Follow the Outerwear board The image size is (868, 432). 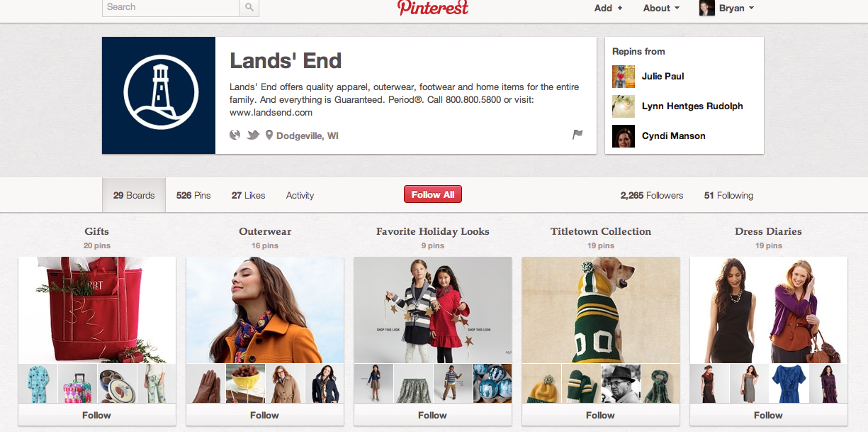[x=265, y=415]
